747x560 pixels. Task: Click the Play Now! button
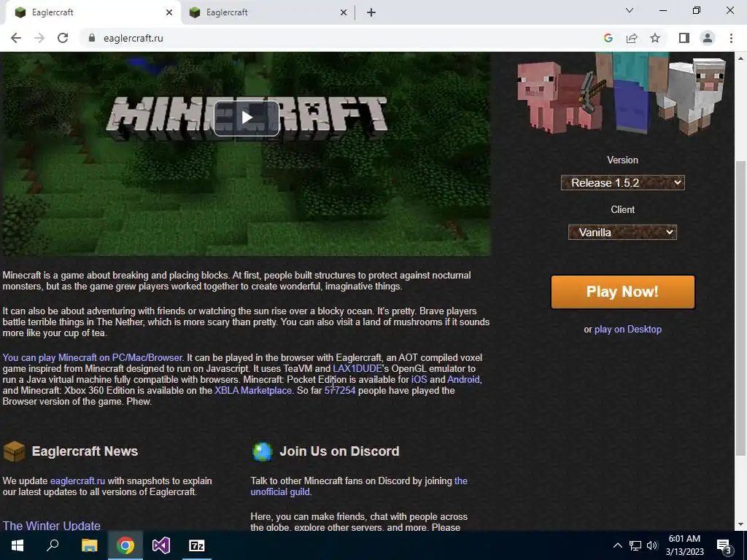(623, 292)
